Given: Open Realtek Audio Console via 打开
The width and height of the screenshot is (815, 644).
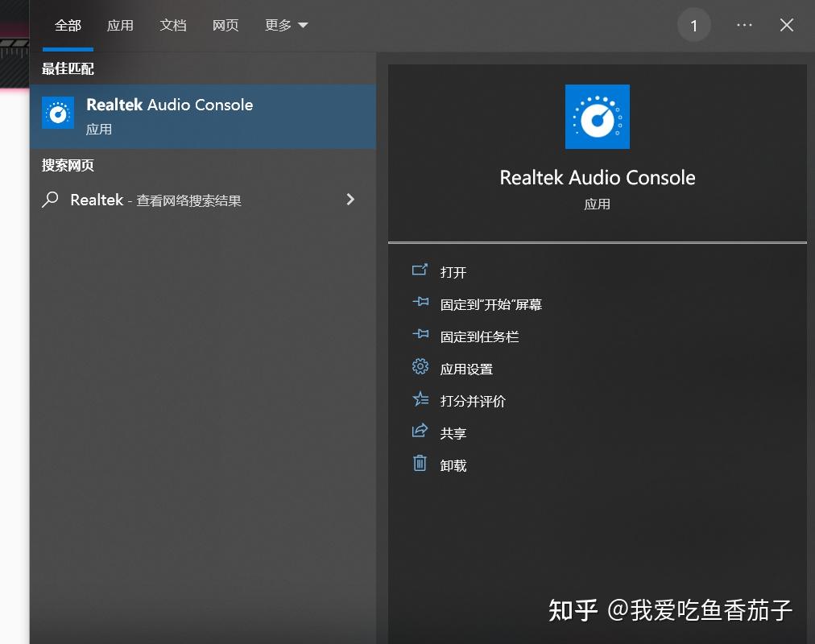Looking at the screenshot, I should pos(452,272).
